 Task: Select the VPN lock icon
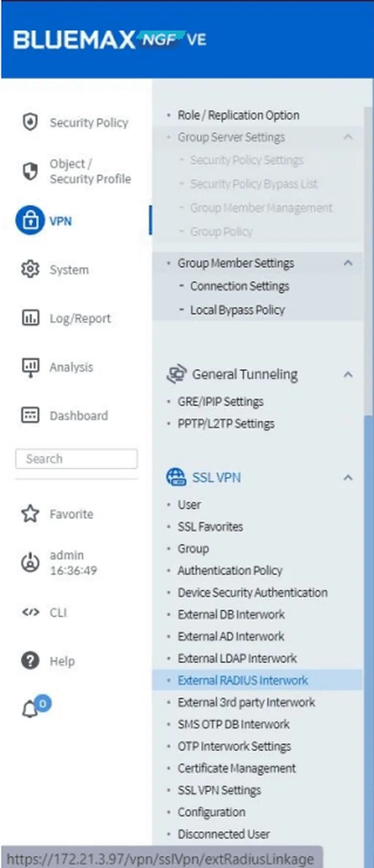pos(30,221)
